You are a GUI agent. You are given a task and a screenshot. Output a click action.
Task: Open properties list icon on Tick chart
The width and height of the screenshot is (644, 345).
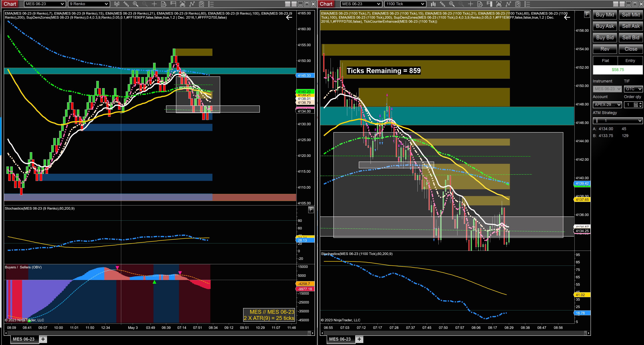(527, 4)
